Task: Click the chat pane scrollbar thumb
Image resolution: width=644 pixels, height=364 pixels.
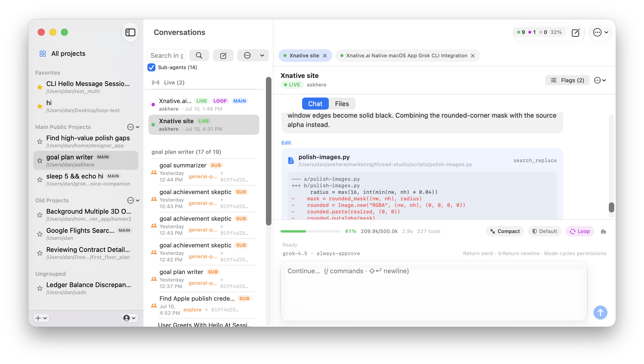Action: [x=611, y=207]
